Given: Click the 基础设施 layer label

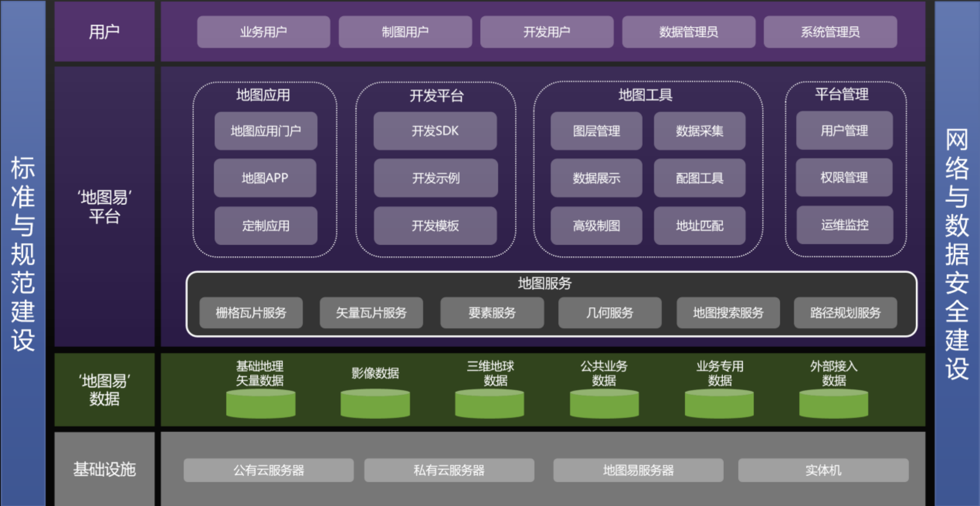Looking at the screenshot, I should 104,469.
